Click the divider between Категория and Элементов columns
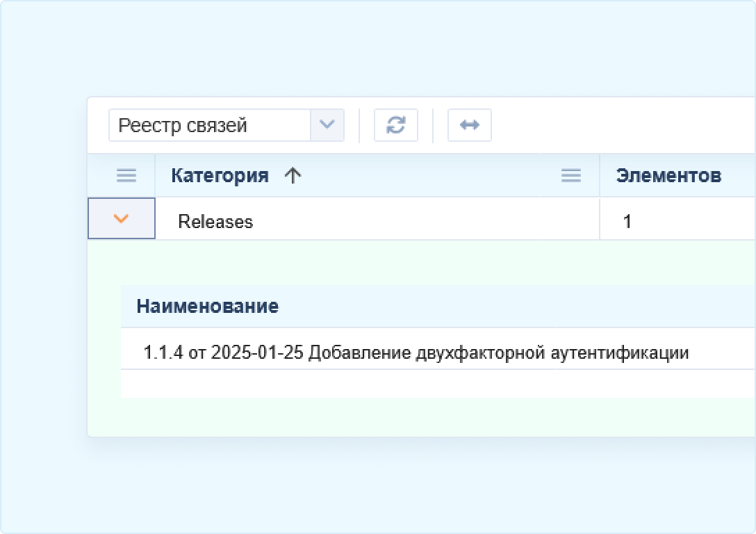Image resolution: width=756 pixels, height=534 pixels. (x=600, y=176)
